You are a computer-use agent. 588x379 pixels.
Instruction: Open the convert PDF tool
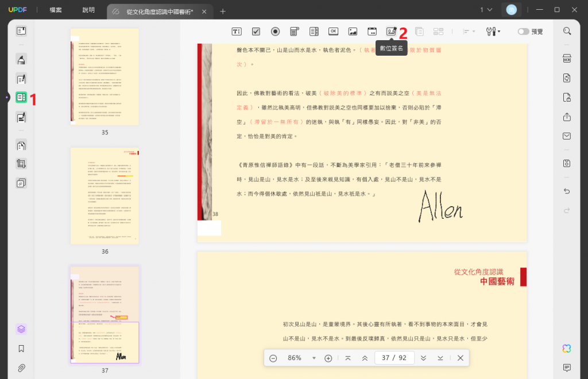[x=567, y=78]
